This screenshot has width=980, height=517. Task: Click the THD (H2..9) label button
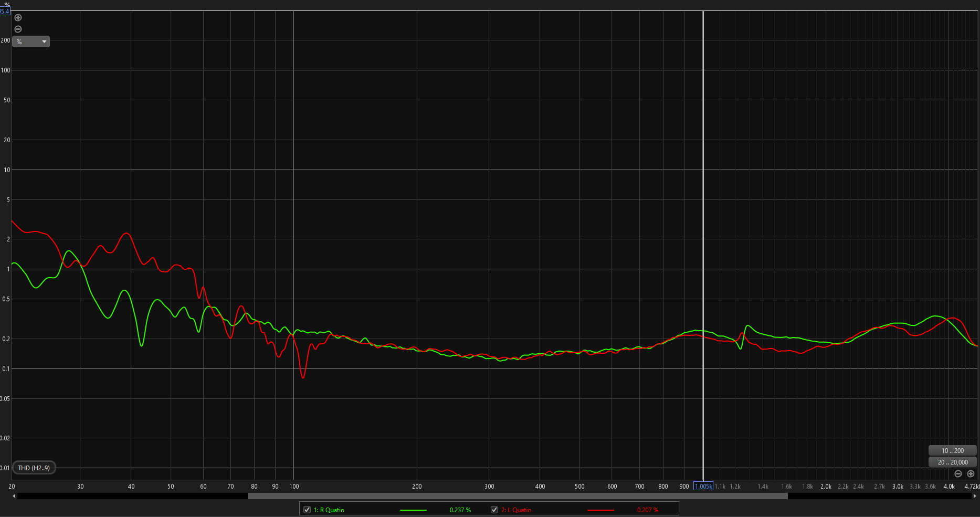34,468
